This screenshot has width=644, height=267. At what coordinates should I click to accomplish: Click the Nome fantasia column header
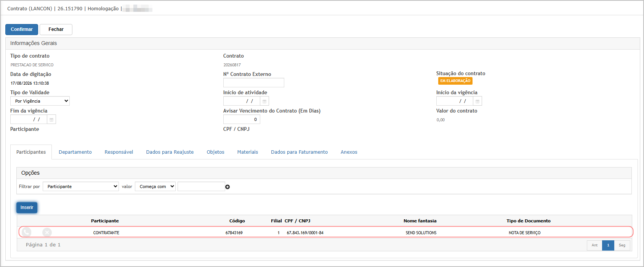420,221
